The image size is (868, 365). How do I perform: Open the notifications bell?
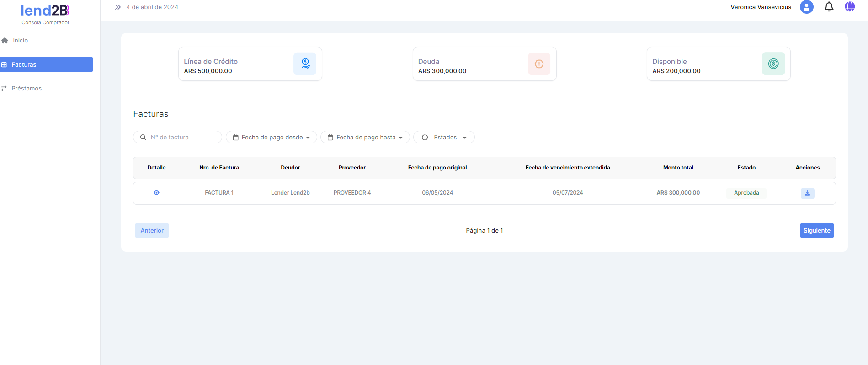coord(829,7)
